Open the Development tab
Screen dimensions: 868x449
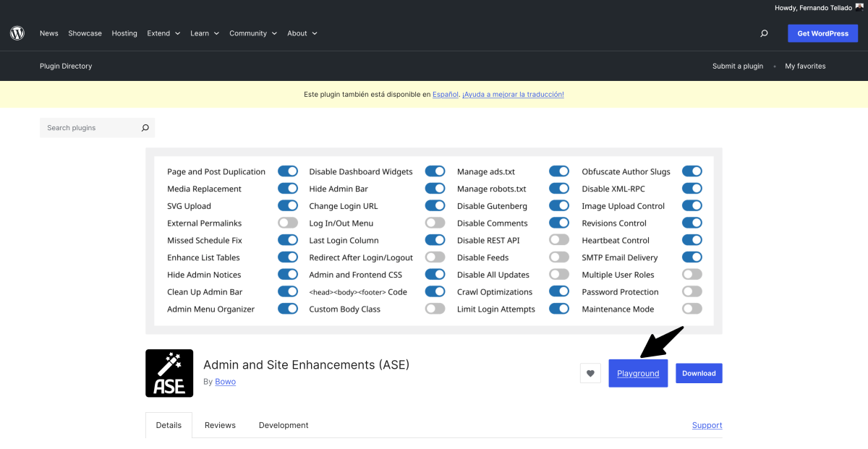(x=284, y=425)
